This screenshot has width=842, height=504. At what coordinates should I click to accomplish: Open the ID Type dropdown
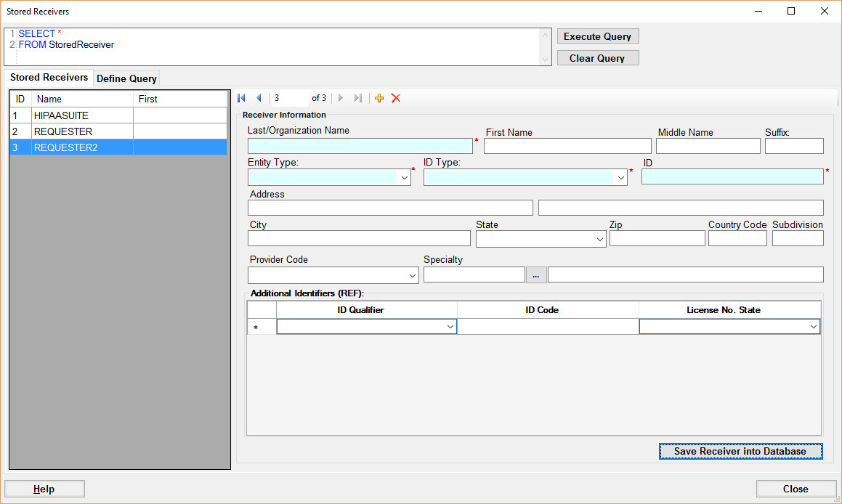[620, 177]
